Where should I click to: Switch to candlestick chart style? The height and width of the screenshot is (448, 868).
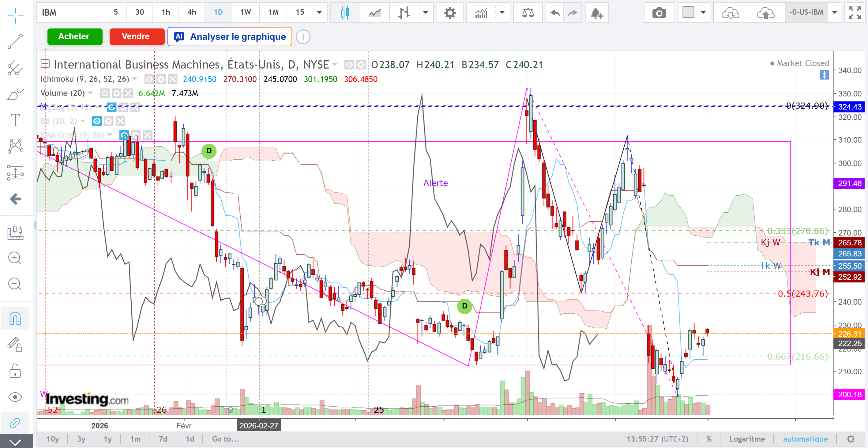(345, 13)
